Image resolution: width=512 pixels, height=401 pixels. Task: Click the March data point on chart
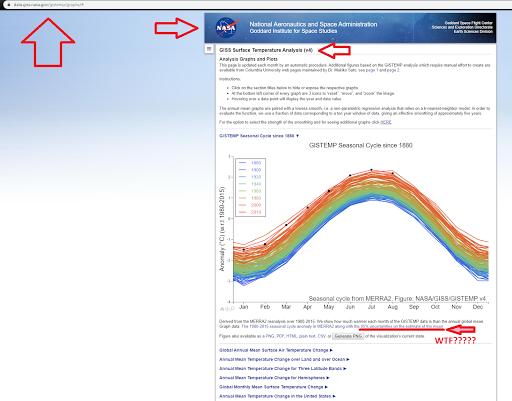pyautogui.click(x=286, y=225)
